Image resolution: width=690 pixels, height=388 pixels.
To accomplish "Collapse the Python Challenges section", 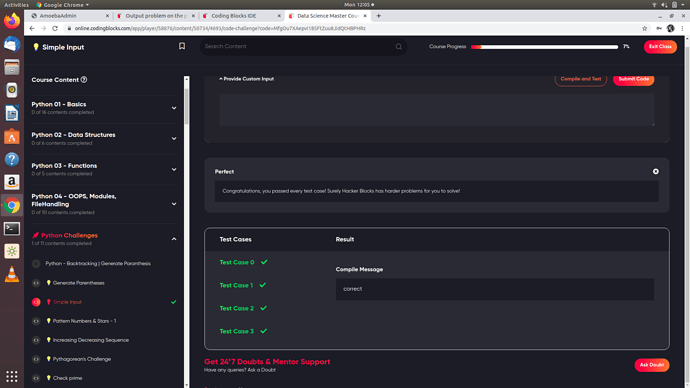I will pyautogui.click(x=174, y=239).
